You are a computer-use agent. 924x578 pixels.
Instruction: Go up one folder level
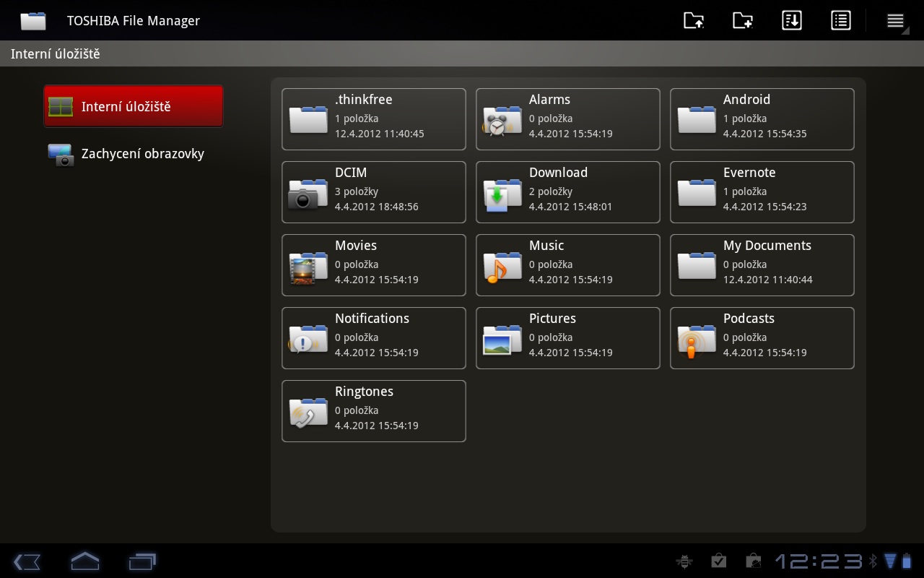tap(694, 20)
